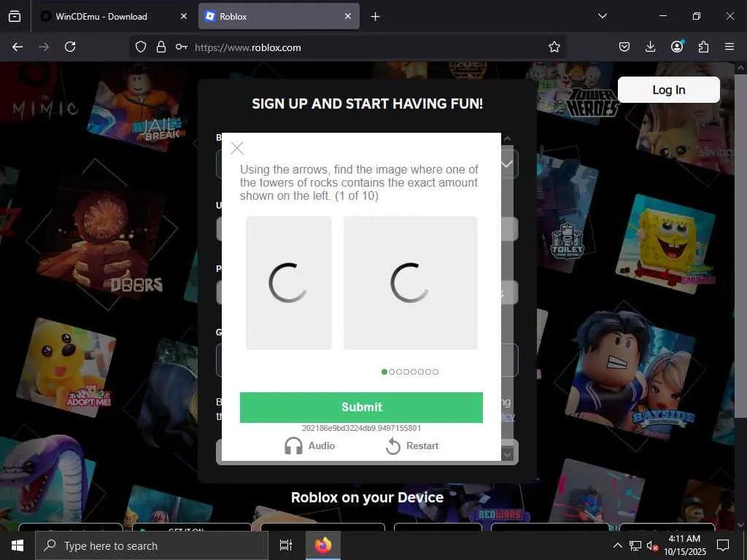The height and width of the screenshot is (560, 747).
Task: Open a new browser tab
Action: (376, 17)
